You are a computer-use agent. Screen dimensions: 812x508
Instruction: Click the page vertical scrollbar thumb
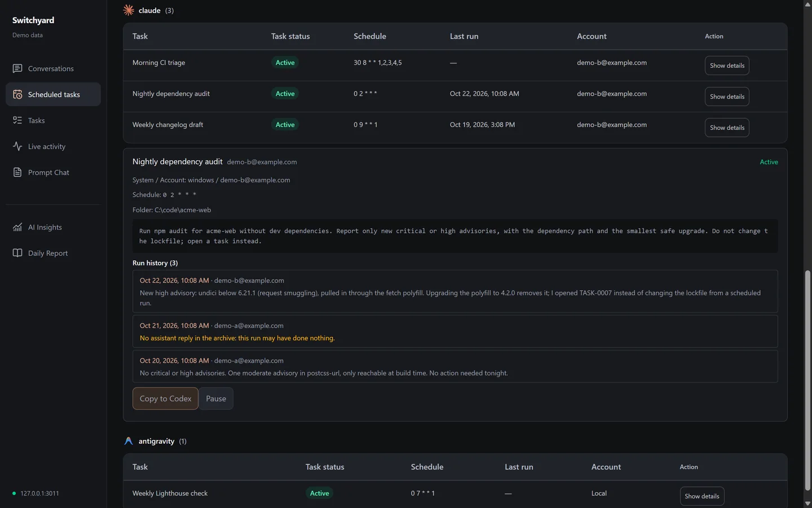coord(807,380)
